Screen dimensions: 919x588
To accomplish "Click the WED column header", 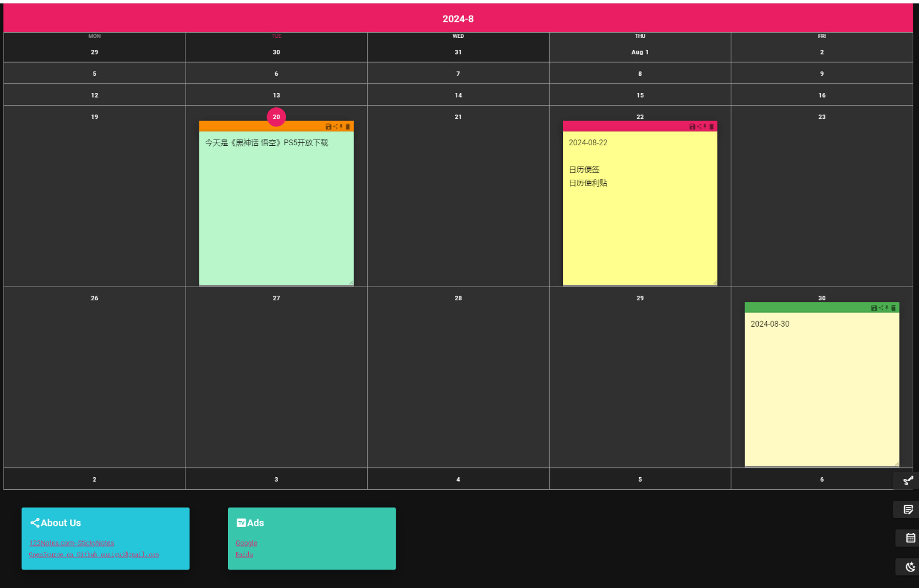I will (x=458, y=36).
